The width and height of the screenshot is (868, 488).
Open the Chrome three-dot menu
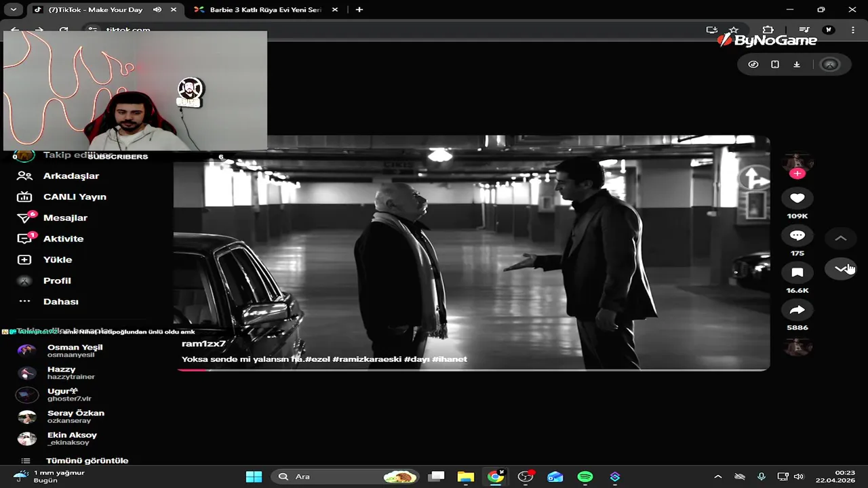852,30
